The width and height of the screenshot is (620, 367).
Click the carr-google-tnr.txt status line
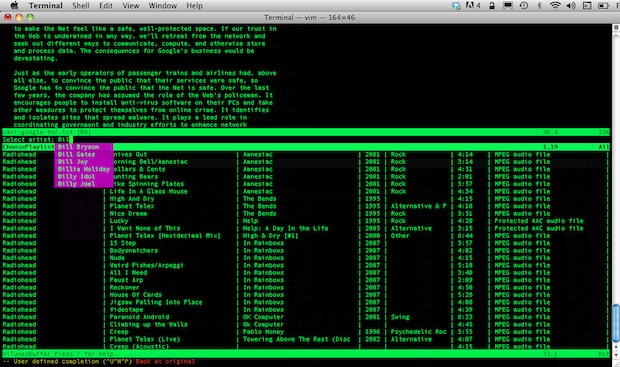click(x=306, y=132)
